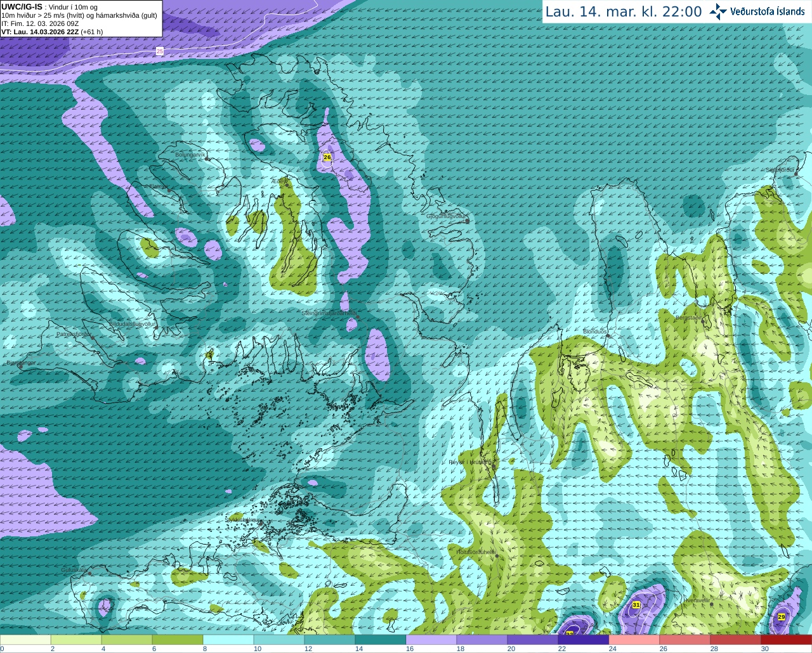The height and width of the screenshot is (653, 812).
Task: Select the 4–6 m/s green legend swatch
Action: [127, 640]
